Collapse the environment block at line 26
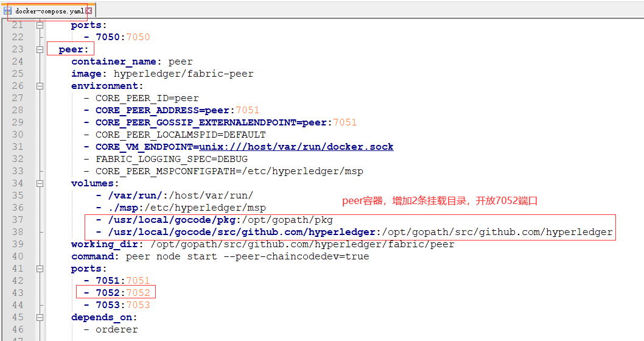 40,86
